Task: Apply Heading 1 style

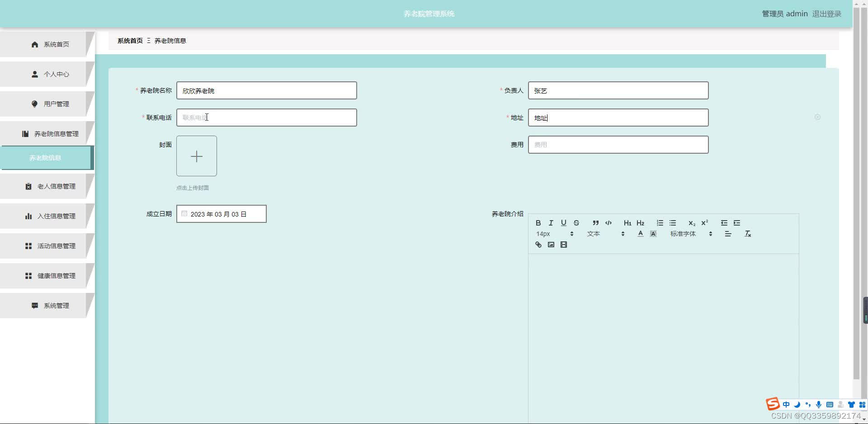Action: click(627, 223)
